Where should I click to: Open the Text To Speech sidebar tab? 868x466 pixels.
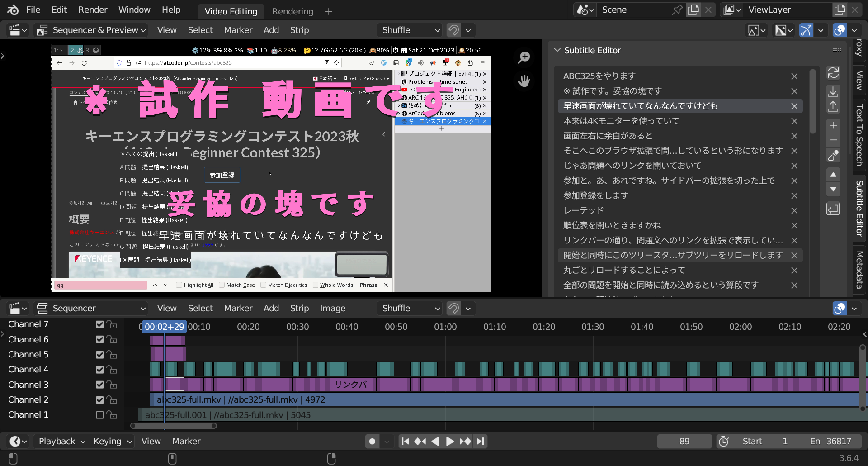(859, 135)
